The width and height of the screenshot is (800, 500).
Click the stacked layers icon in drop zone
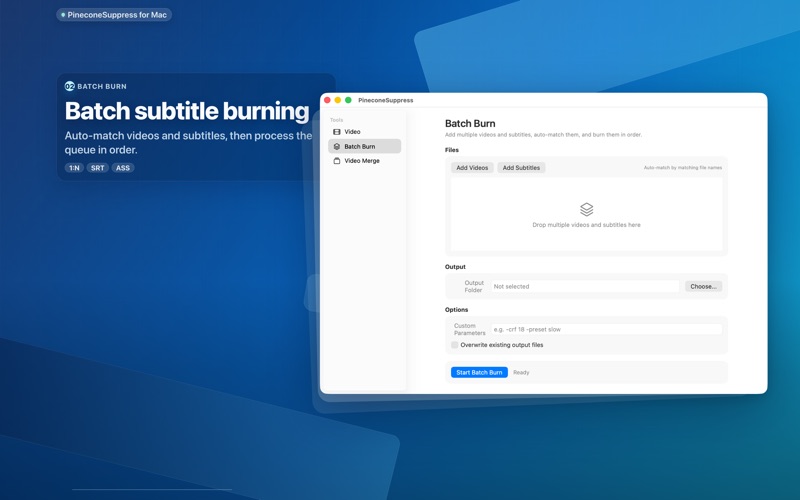587,209
